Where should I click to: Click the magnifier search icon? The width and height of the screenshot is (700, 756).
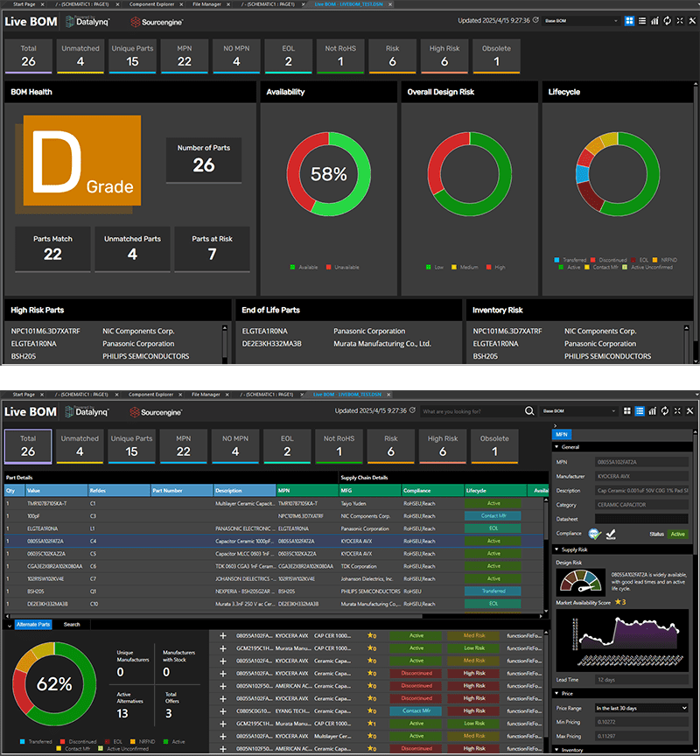[529, 410]
